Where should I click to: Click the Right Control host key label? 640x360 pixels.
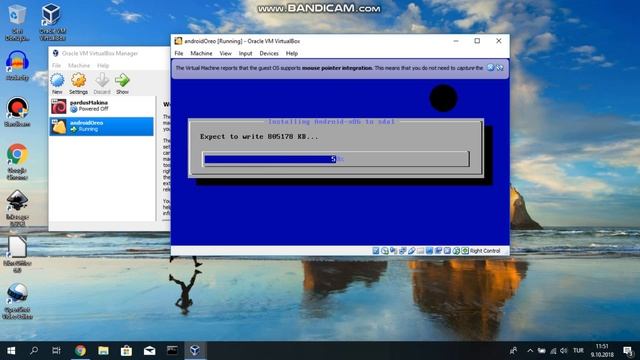point(484,251)
